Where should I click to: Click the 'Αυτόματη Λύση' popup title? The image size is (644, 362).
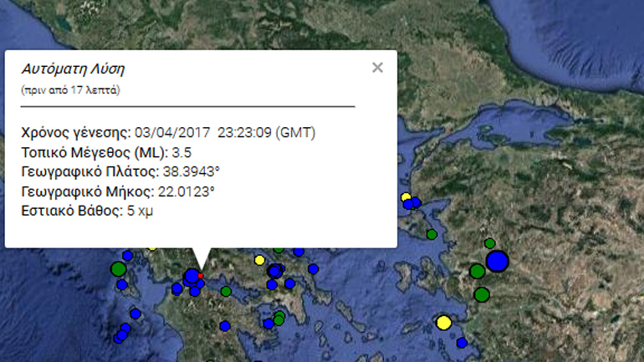click(73, 69)
